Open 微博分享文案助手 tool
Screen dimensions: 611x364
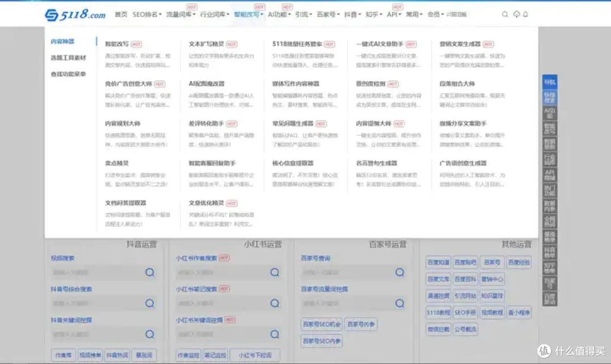pos(463,123)
